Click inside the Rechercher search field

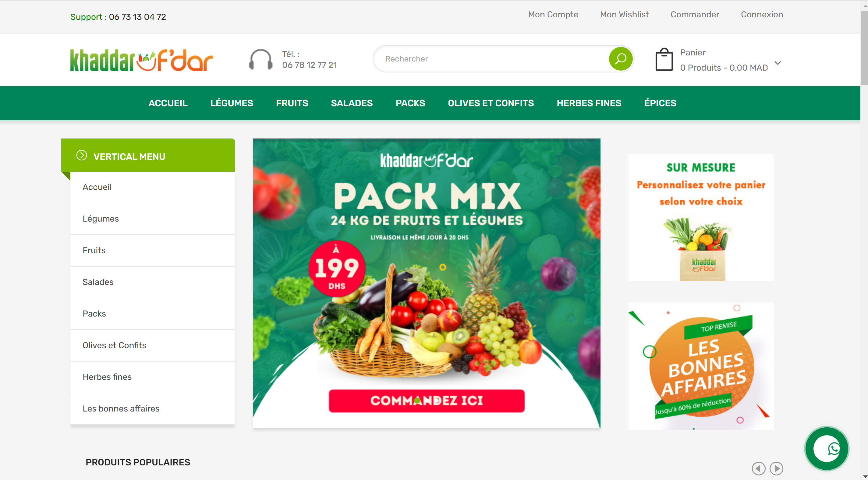(490, 59)
